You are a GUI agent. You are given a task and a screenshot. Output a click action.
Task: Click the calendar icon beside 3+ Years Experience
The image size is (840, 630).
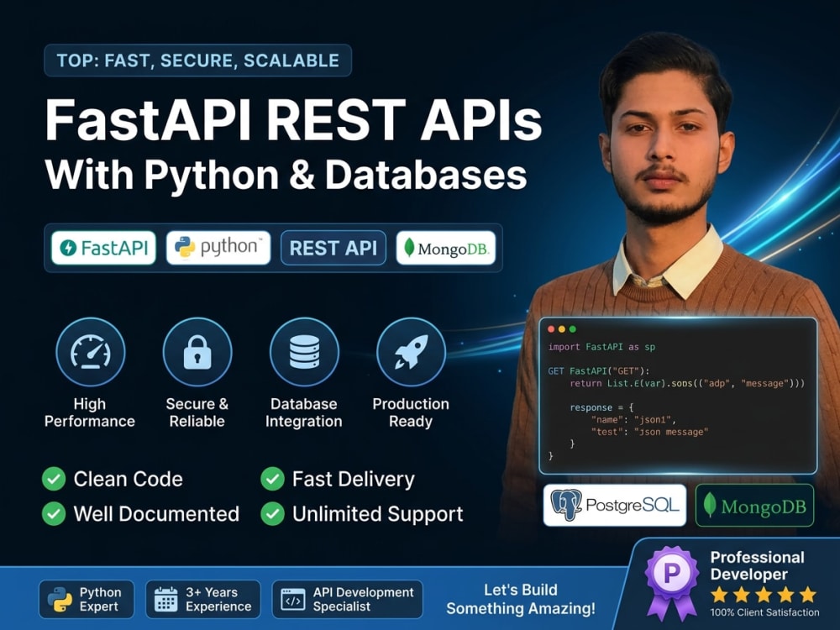coord(165,599)
